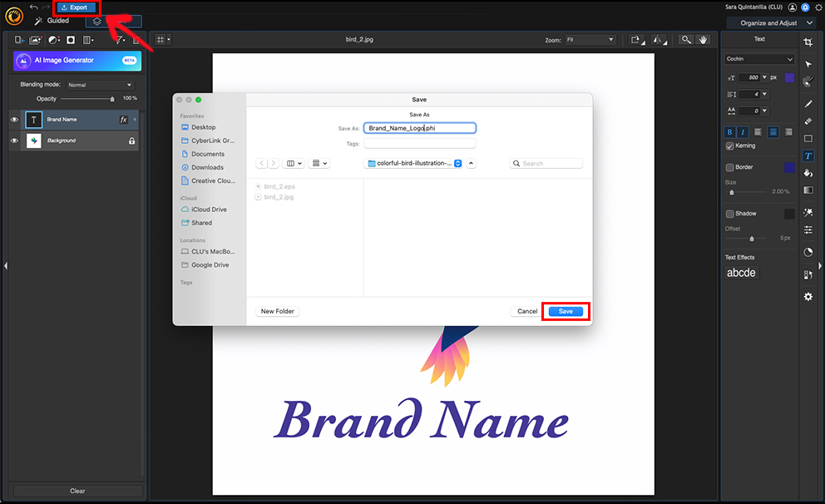Open the Blending mode dropdown
The image size is (825, 504).
(99, 84)
